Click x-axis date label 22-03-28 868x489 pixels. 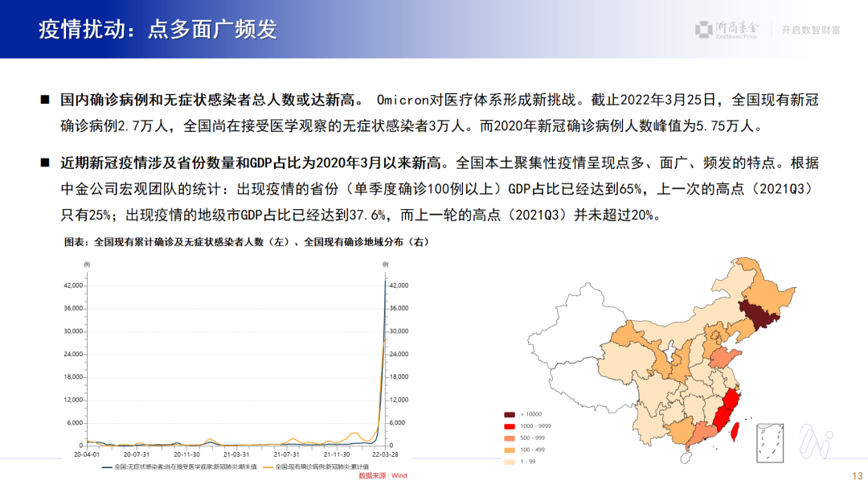(385, 454)
